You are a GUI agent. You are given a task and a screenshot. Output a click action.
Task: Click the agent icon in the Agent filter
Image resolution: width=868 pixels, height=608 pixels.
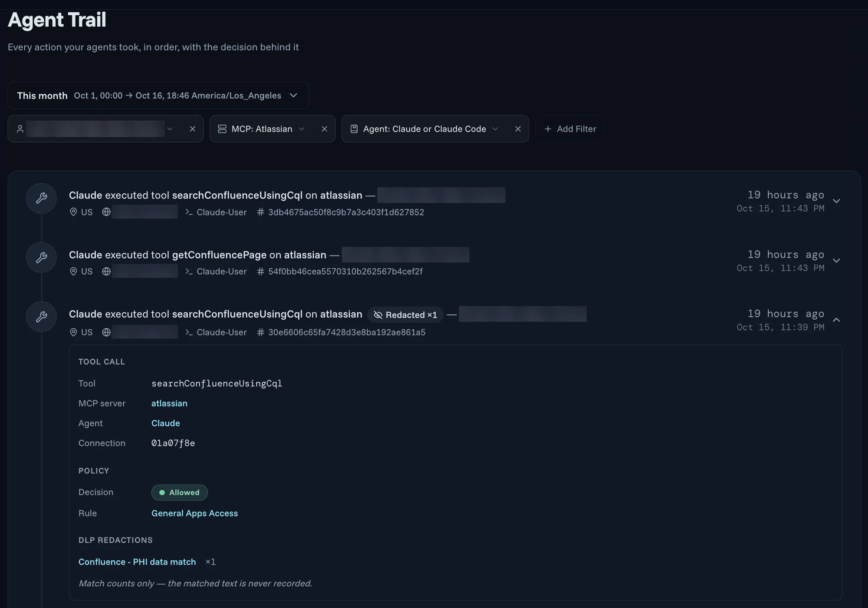click(x=354, y=129)
